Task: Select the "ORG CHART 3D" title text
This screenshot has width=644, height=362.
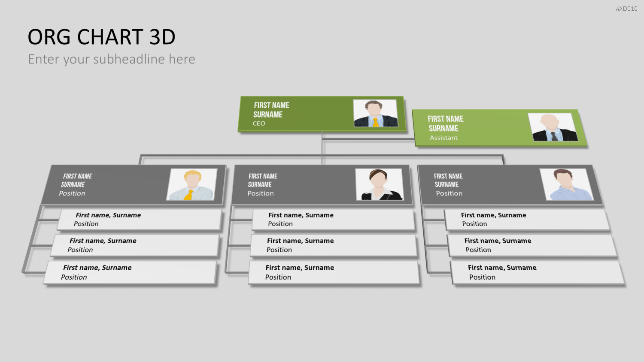Action: click(102, 37)
